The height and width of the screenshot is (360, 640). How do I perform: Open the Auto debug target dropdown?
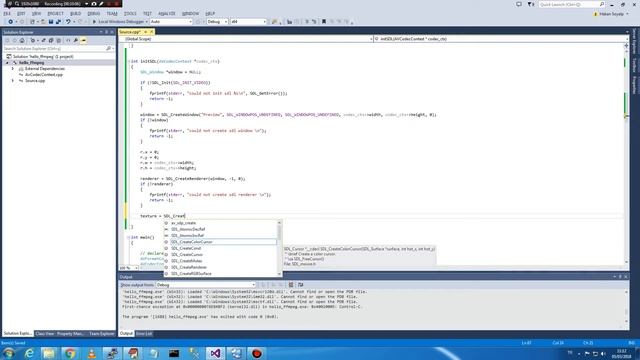171,22
